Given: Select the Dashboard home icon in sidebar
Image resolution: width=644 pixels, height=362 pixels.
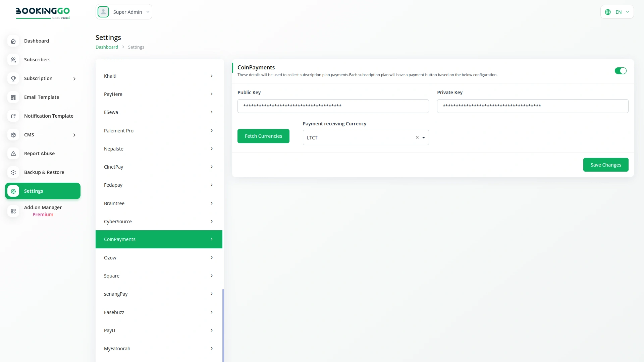Looking at the screenshot, I should pos(13,41).
